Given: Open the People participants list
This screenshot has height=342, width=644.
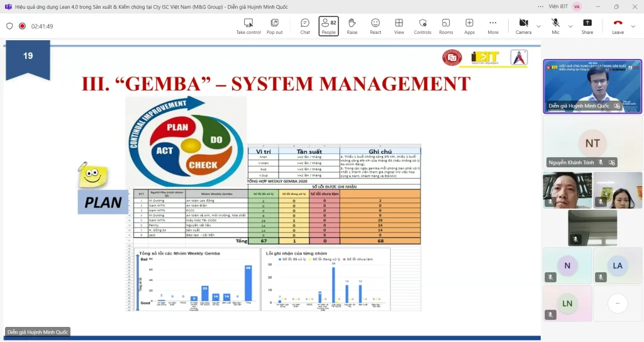Looking at the screenshot, I should coord(328,26).
